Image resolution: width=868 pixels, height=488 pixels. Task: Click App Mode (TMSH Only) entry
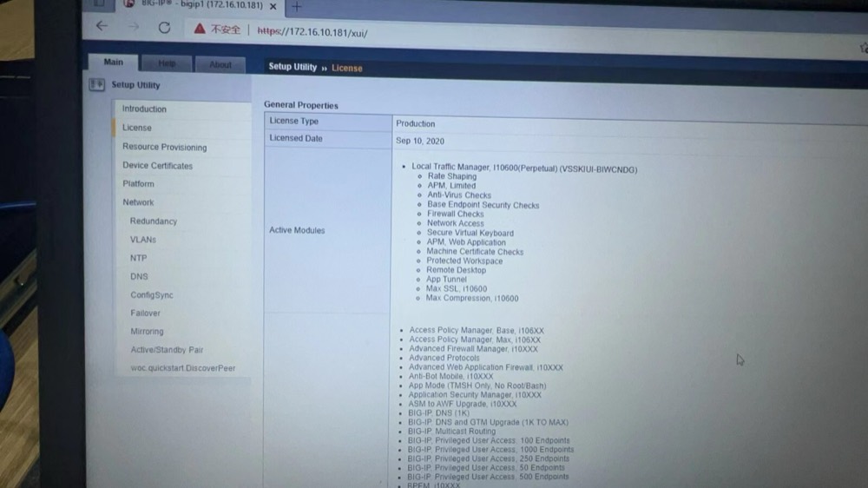coord(477,386)
